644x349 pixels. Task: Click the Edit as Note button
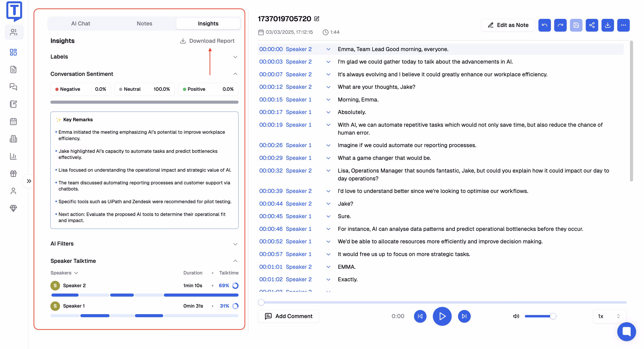click(508, 25)
